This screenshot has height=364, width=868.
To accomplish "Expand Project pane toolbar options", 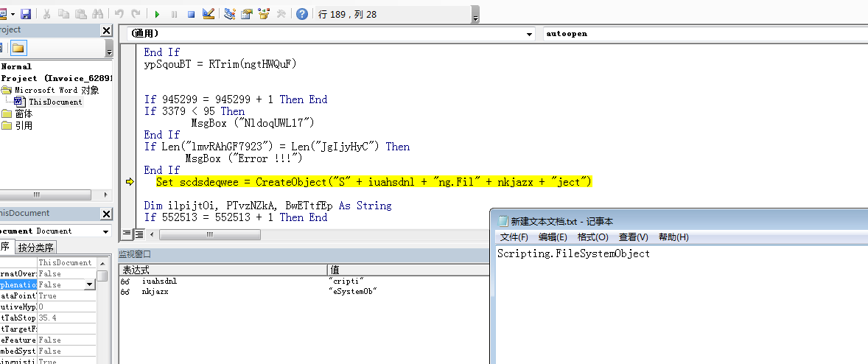I will 109,49.
